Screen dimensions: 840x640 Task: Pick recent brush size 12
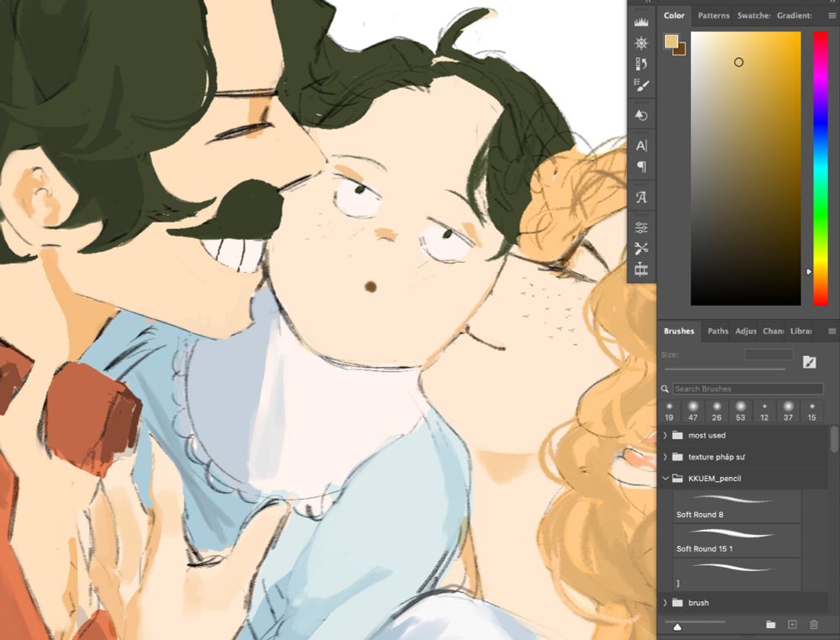pyautogui.click(x=764, y=412)
